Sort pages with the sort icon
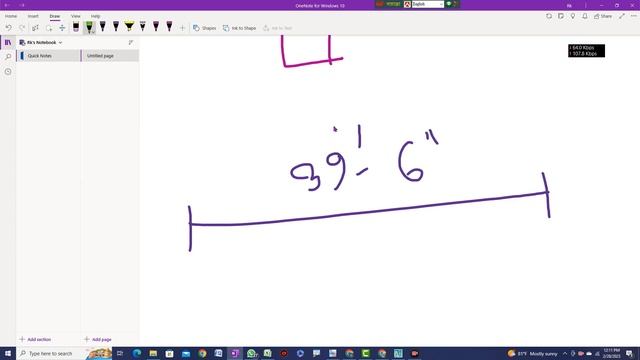The width and height of the screenshot is (640, 360). click(131, 42)
